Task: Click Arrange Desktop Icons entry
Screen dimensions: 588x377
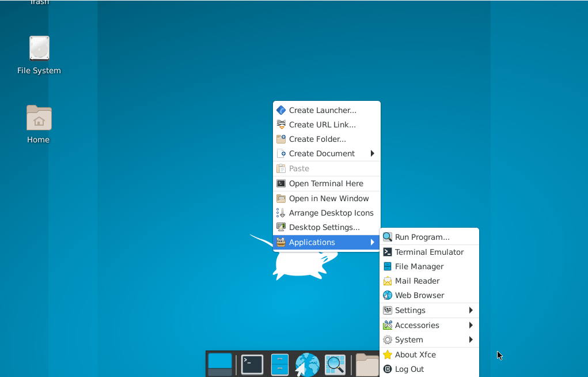Action: (327, 213)
